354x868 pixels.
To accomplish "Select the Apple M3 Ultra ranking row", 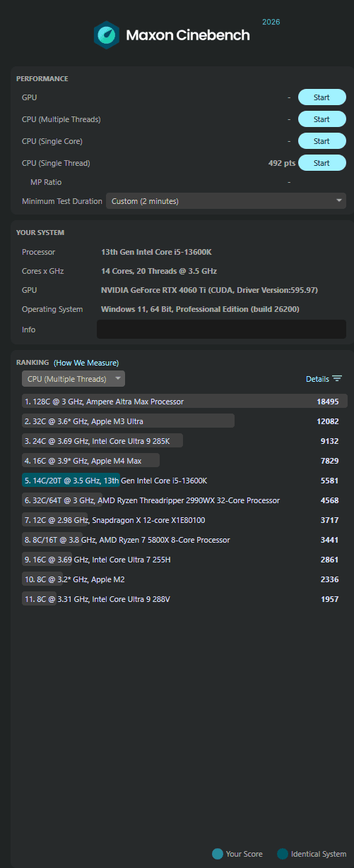I will tap(184, 421).
